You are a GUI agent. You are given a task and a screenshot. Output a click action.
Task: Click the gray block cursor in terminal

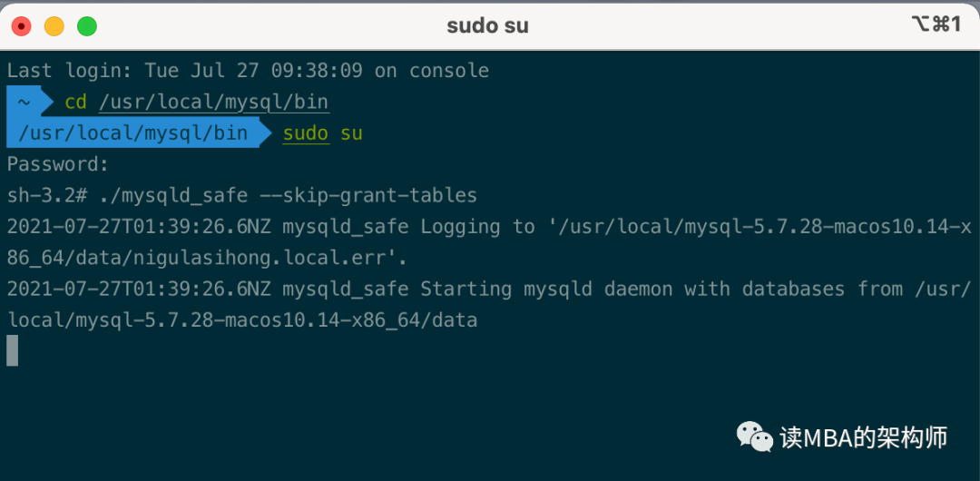coord(13,350)
